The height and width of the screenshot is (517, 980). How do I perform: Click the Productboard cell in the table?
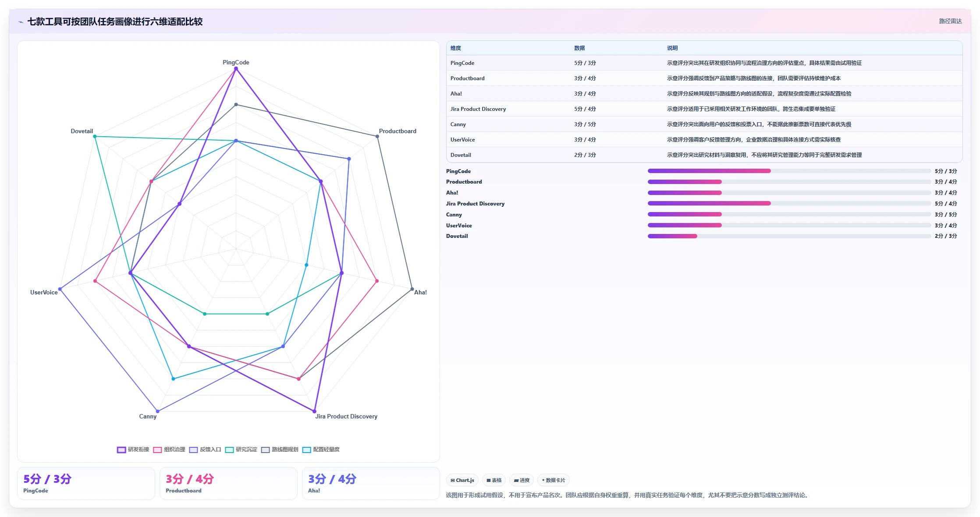coord(468,78)
